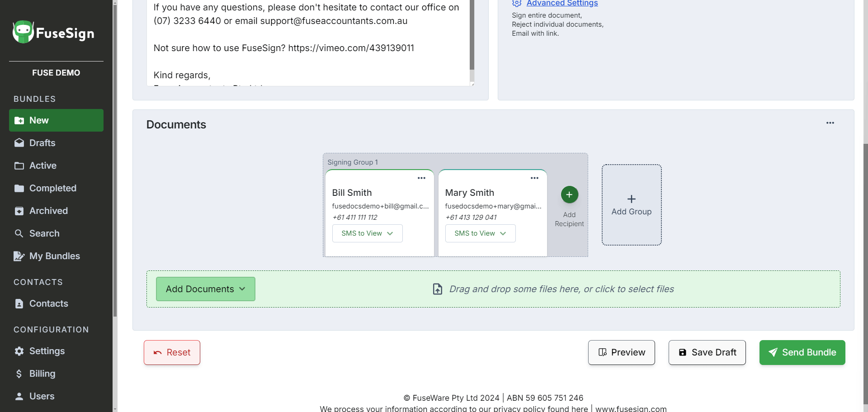868x412 pixels.
Task: Click the Save Draft button
Action: 707,352
